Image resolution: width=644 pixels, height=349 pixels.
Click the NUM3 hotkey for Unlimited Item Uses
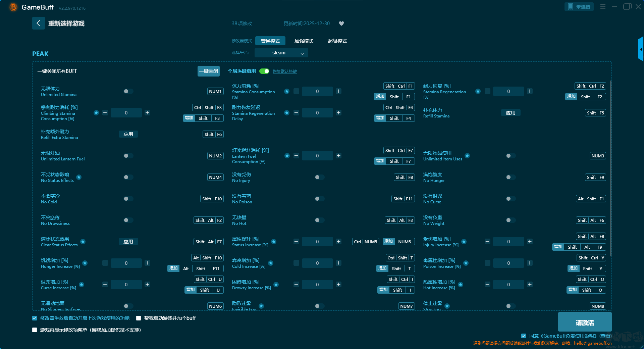pyautogui.click(x=598, y=156)
